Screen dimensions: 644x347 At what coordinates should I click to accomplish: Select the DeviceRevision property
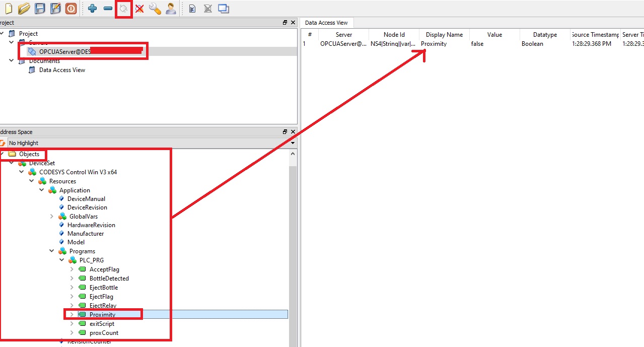(87, 207)
